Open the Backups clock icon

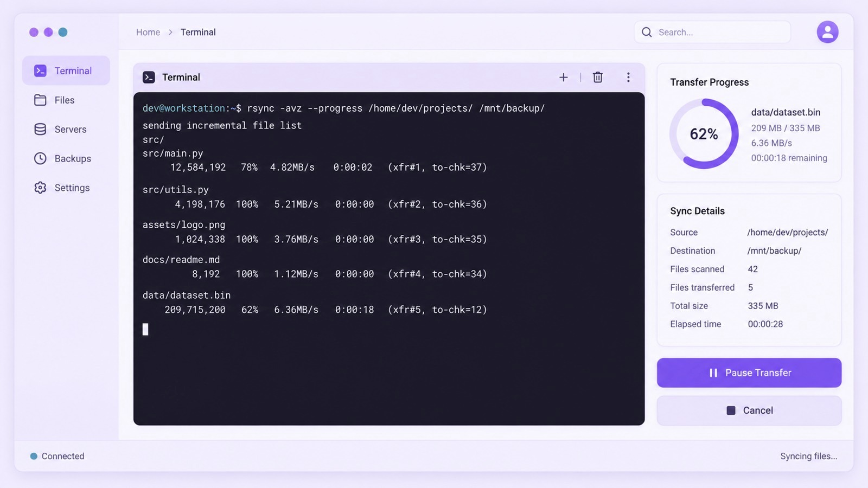click(x=40, y=158)
